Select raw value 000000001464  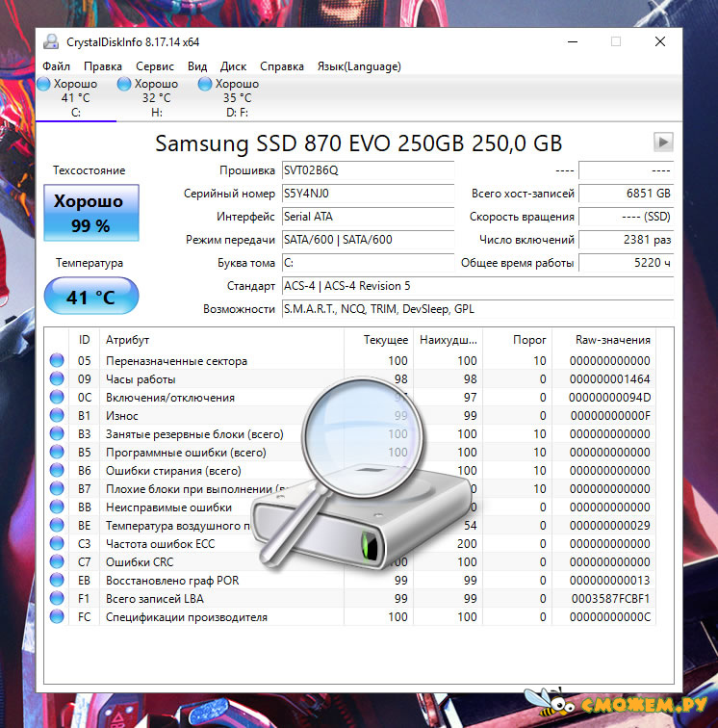point(610,379)
